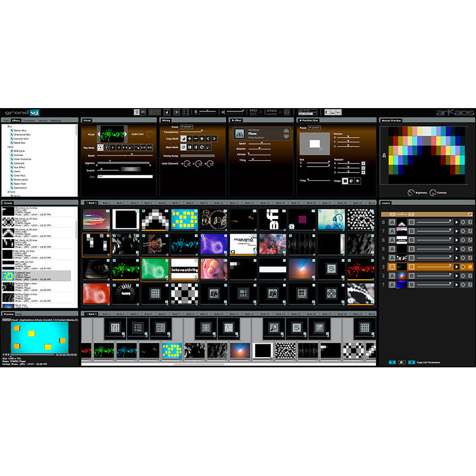Switch layer 3 to its B side
476x476 pixels.
click(x=411, y=267)
